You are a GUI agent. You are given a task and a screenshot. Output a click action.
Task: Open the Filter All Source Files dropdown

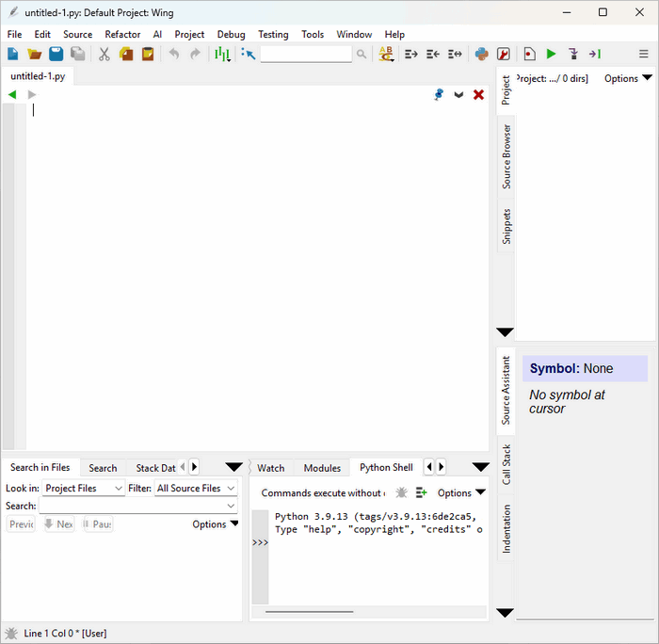pyautogui.click(x=196, y=489)
